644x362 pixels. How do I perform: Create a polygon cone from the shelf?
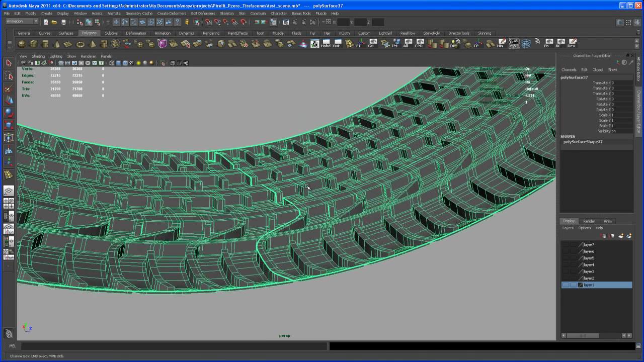tap(57, 44)
